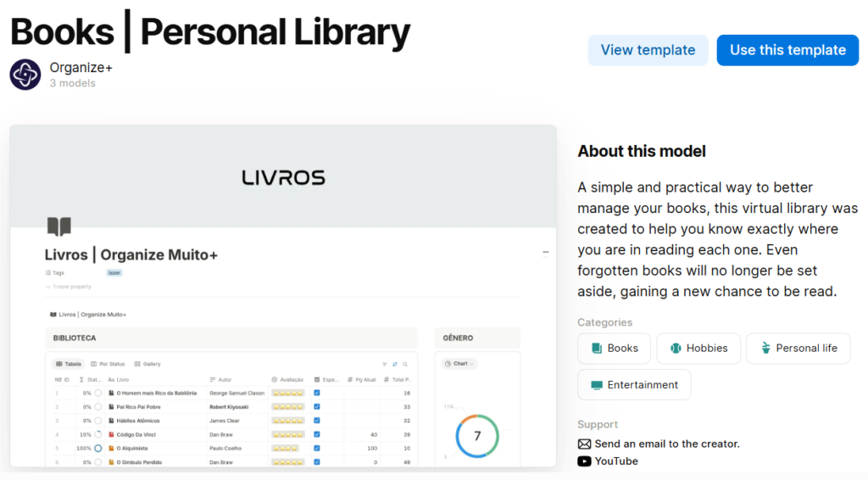This screenshot has height=480, width=868.
Task: Click the plant icon on the Personal life chip
Action: click(x=765, y=349)
